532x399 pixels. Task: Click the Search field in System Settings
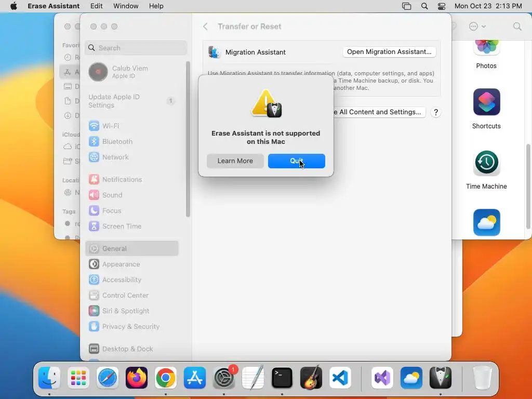click(136, 48)
